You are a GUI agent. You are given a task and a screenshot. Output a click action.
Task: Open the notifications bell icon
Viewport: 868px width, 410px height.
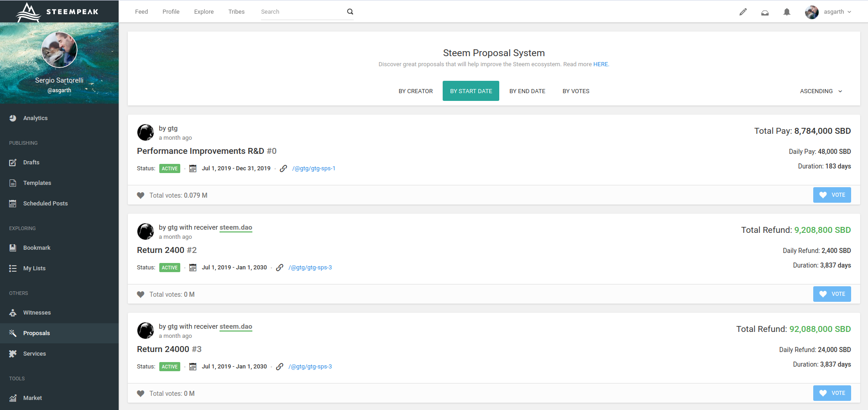click(x=787, y=12)
